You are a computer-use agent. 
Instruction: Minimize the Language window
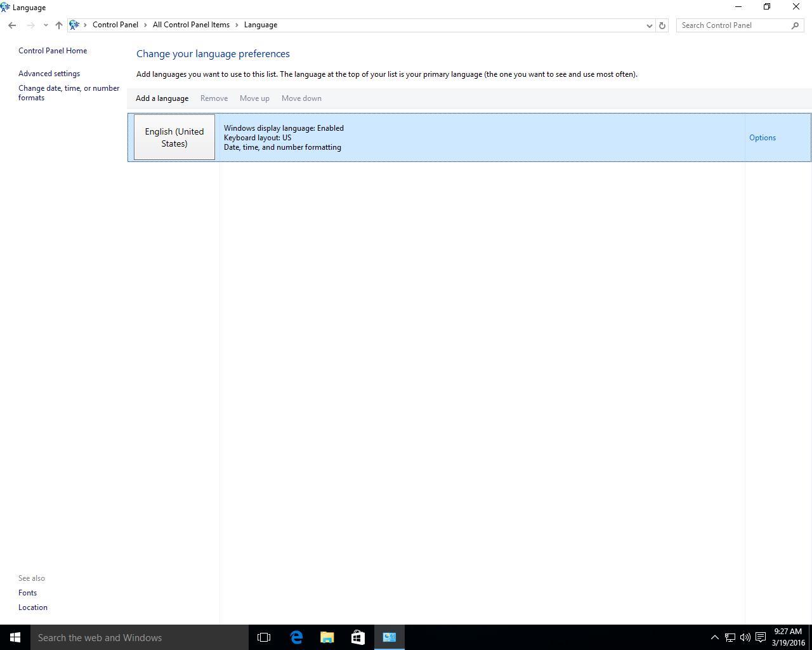(738, 7)
